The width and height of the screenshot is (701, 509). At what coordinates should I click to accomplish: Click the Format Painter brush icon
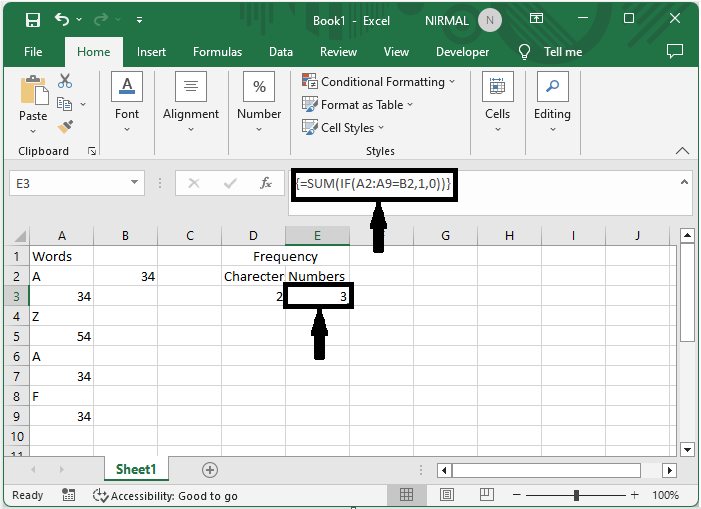[65, 127]
